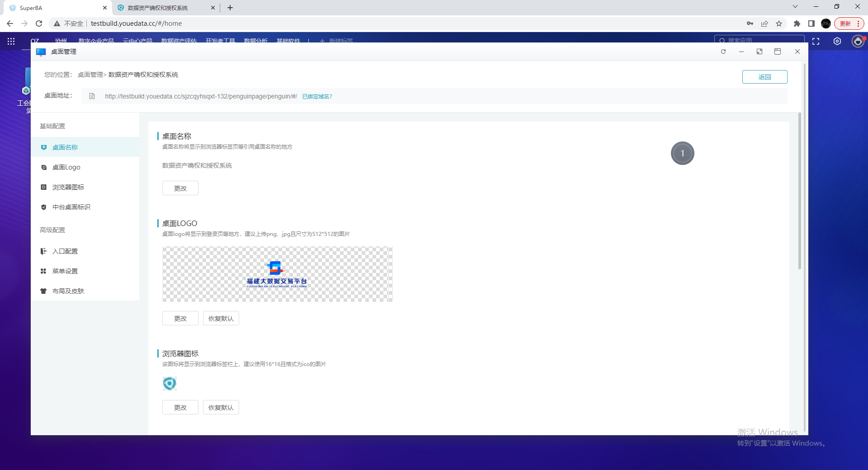Select 桌面Logo in the sidebar

click(85, 167)
